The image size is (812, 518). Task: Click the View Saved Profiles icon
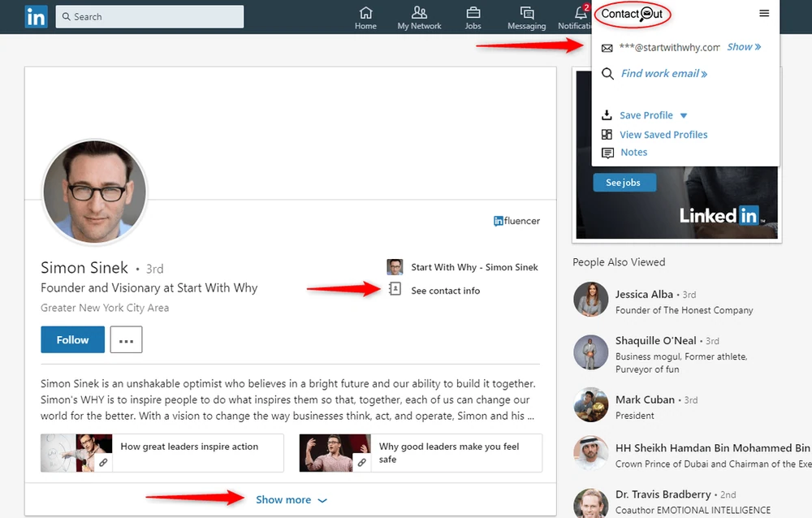pyautogui.click(x=607, y=135)
